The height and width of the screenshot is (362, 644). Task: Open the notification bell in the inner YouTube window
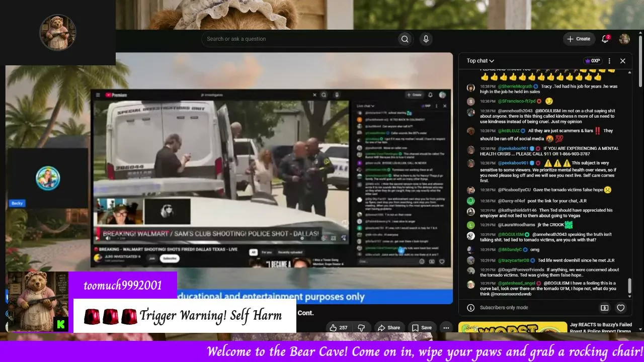[x=430, y=95]
